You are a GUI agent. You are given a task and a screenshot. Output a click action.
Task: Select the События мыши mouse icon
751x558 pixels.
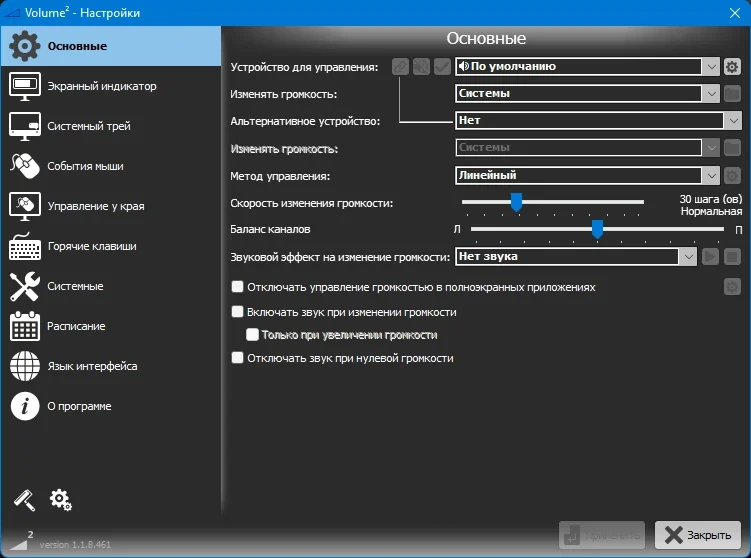coord(24,166)
